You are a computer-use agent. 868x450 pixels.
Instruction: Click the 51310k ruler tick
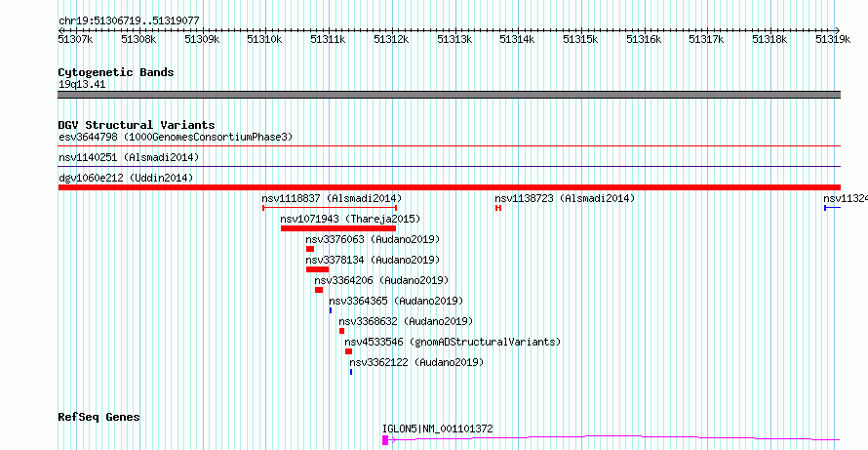(264, 39)
